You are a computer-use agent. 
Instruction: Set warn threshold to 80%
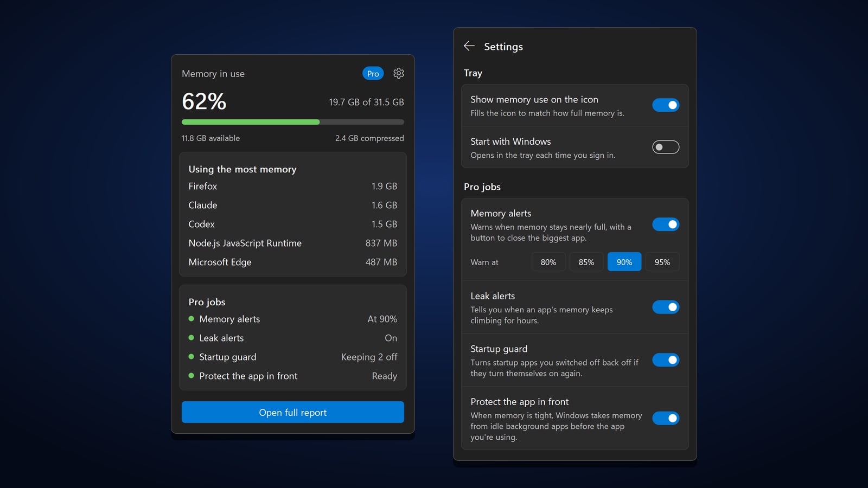[548, 262]
